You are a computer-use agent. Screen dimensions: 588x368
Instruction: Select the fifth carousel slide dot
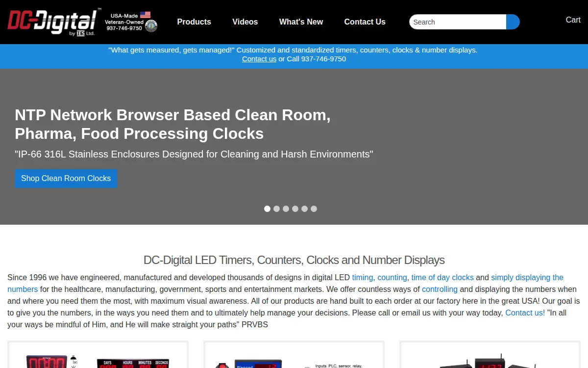point(304,209)
